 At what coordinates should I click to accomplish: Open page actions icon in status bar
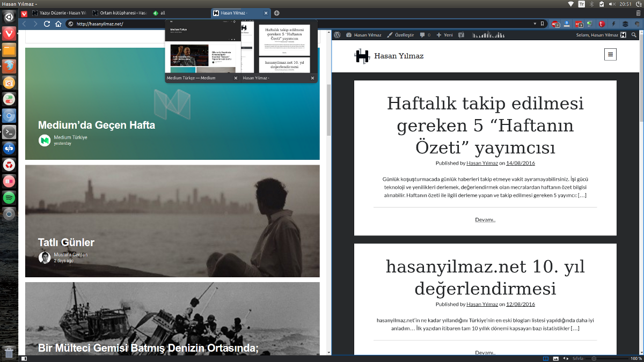click(566, 358)
